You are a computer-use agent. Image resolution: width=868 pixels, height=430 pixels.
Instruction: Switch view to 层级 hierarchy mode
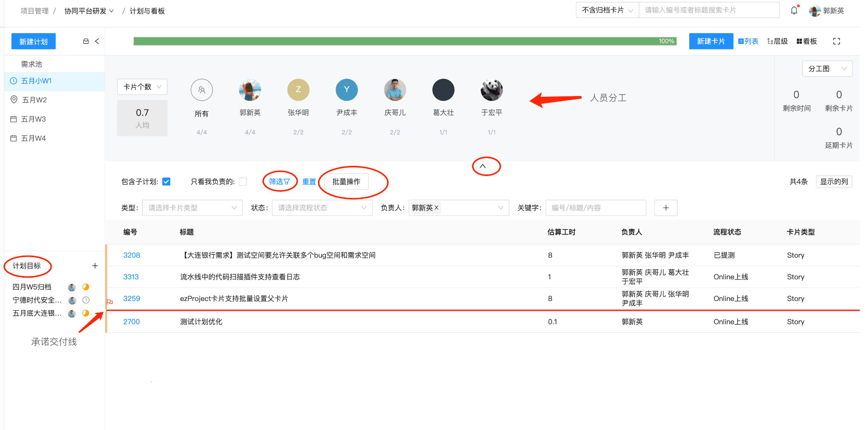778,41
